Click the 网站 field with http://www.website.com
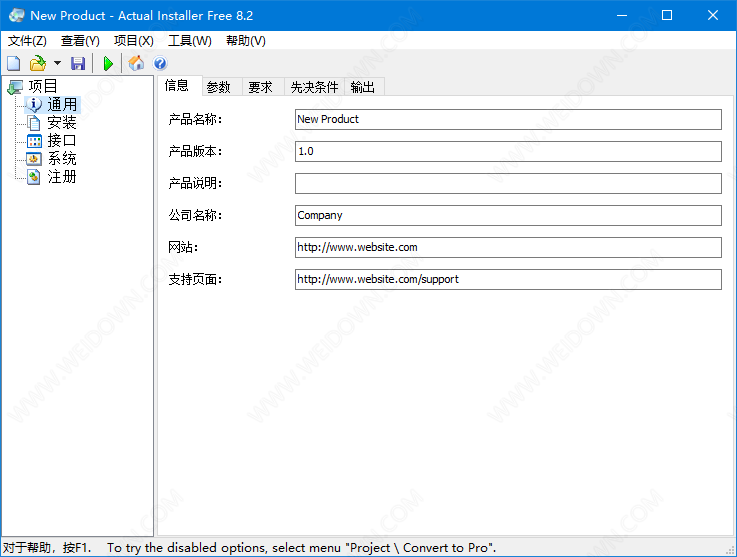This screenshot has width=737, height=557. point(508,247)
